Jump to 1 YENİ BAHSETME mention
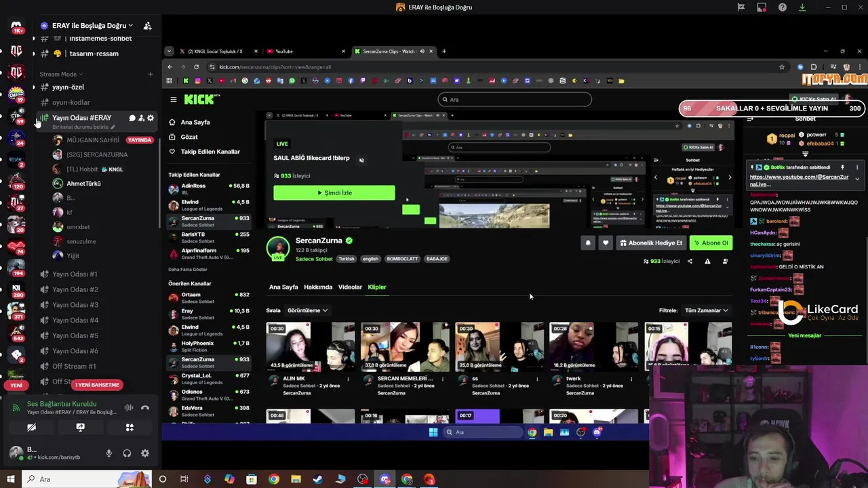This screenshot has width=868, height=488. click(x=97, y=385)
